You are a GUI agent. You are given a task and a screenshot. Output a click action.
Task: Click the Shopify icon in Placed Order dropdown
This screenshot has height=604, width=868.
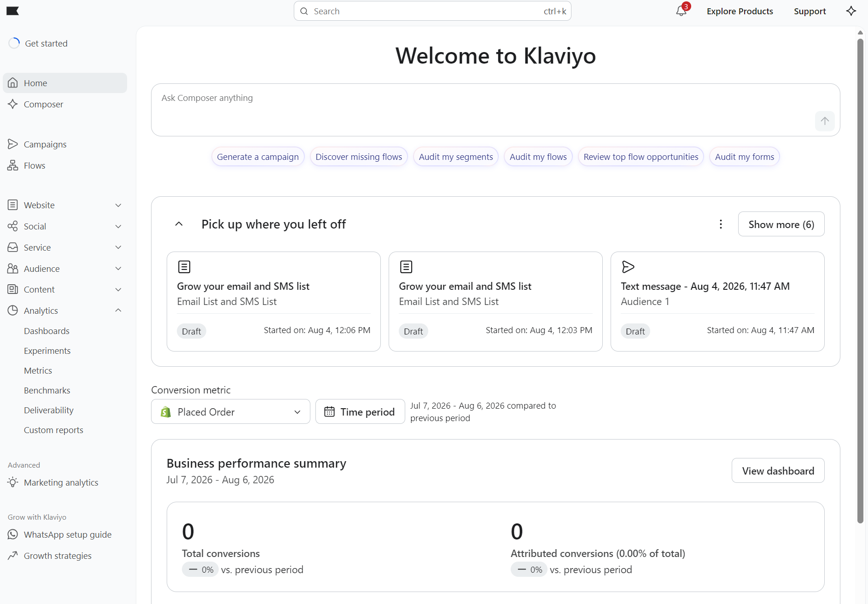[166, 411]
